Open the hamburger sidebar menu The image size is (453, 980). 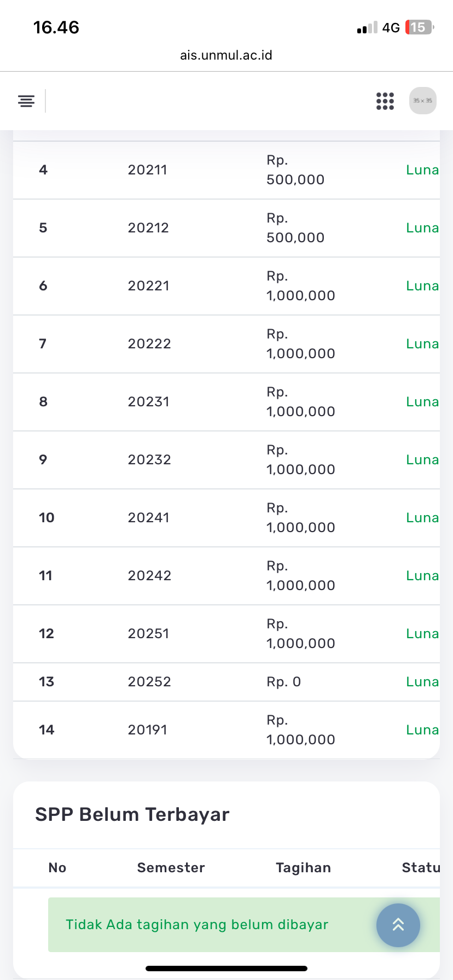pyautogui.click(x=26, y=101)
